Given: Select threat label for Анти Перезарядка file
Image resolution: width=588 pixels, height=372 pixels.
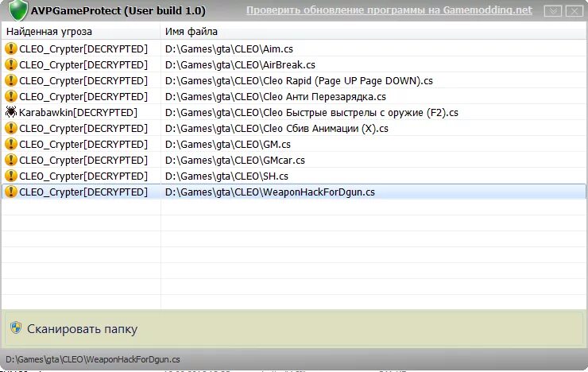Looking at the screenshot, I should click(x=83, y=97).
